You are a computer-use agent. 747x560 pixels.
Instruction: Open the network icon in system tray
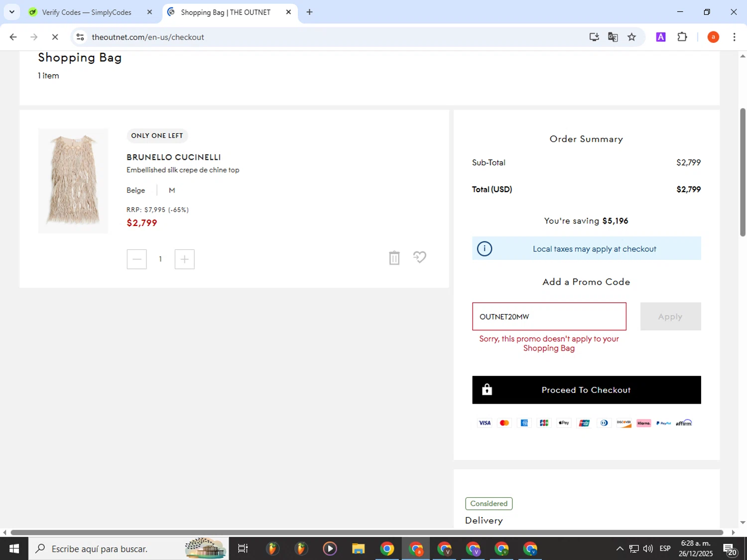pyautogui.click(x=633, y=549)
